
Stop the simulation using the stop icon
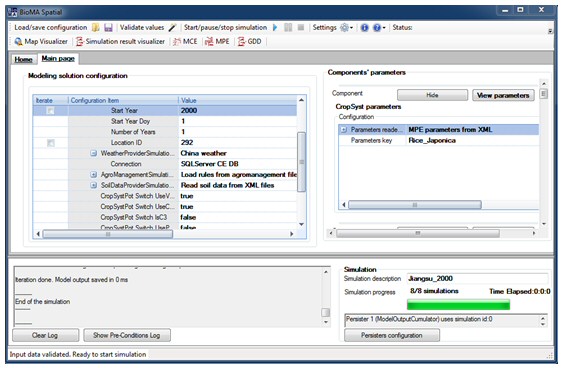point(301,28)
